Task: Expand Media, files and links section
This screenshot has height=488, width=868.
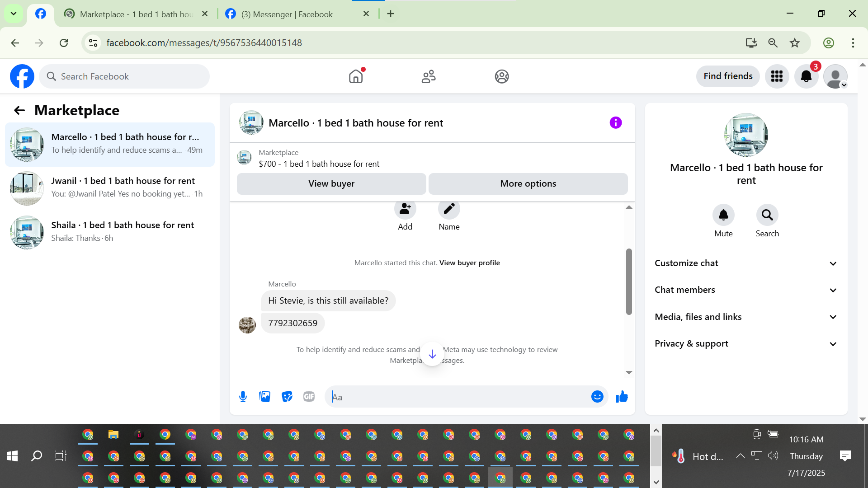Action: [746, 317]
